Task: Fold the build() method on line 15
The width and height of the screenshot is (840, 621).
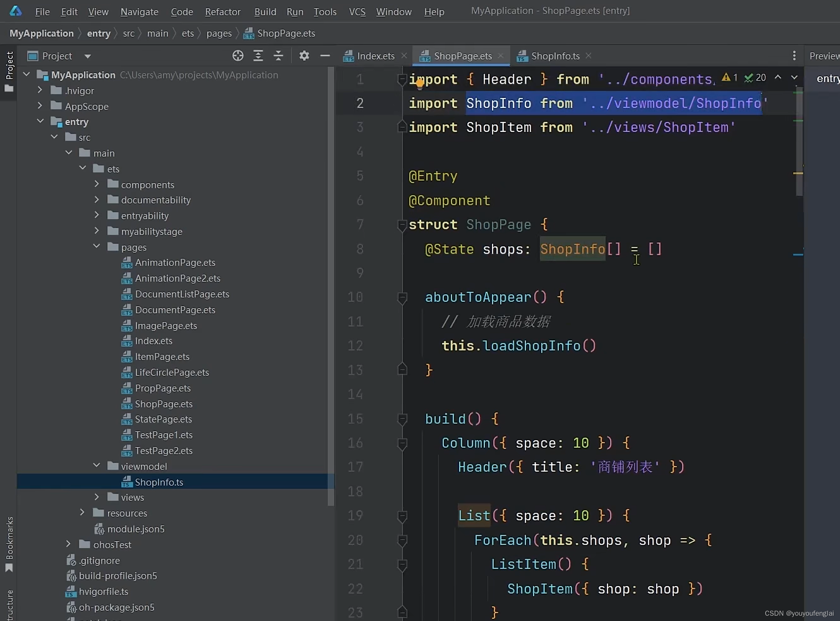Action: (402, 419)
